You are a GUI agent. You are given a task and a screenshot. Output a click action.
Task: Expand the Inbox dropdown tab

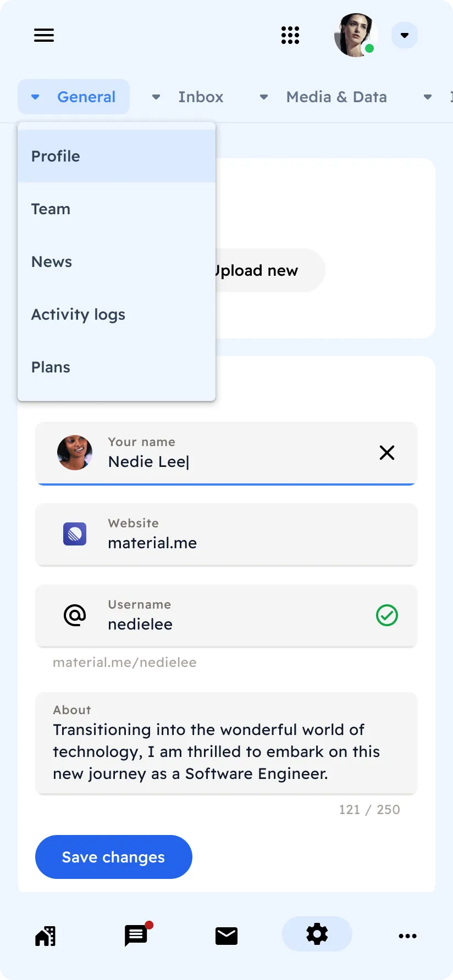[188, 97]
